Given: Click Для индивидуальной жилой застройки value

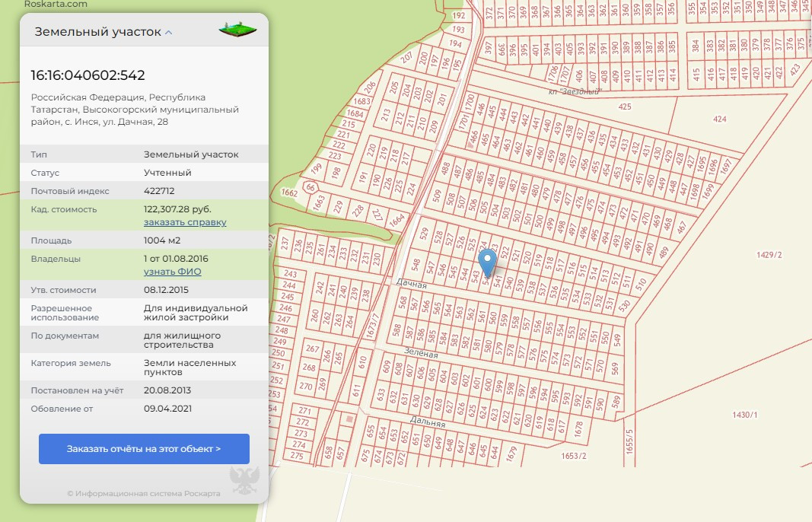Looking at the screenshot, I should tap(196, 312).
